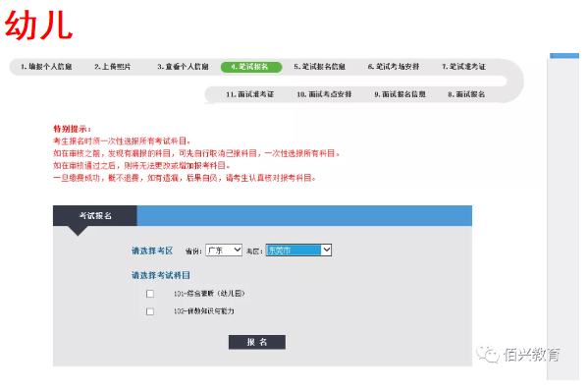Viewport: 588px width, 390px height.
Task: Click the 请选择考区 label
Action: pos(152,251)
